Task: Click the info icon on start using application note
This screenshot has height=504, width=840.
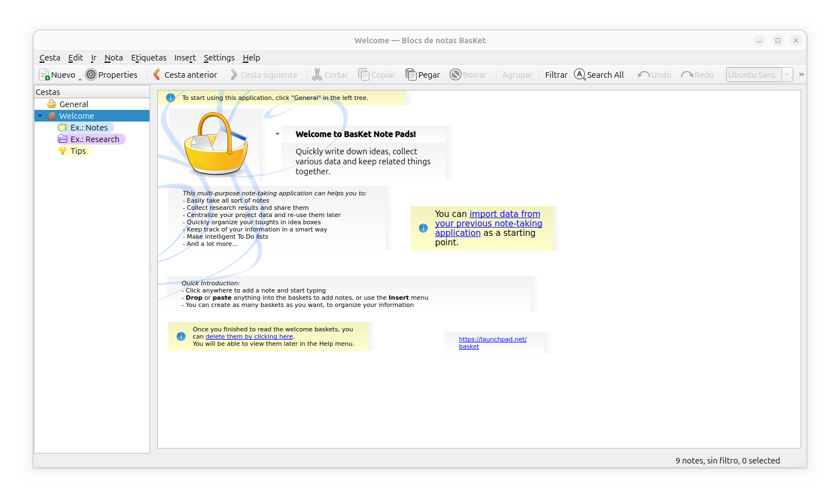Action: [x=171, y=98]
